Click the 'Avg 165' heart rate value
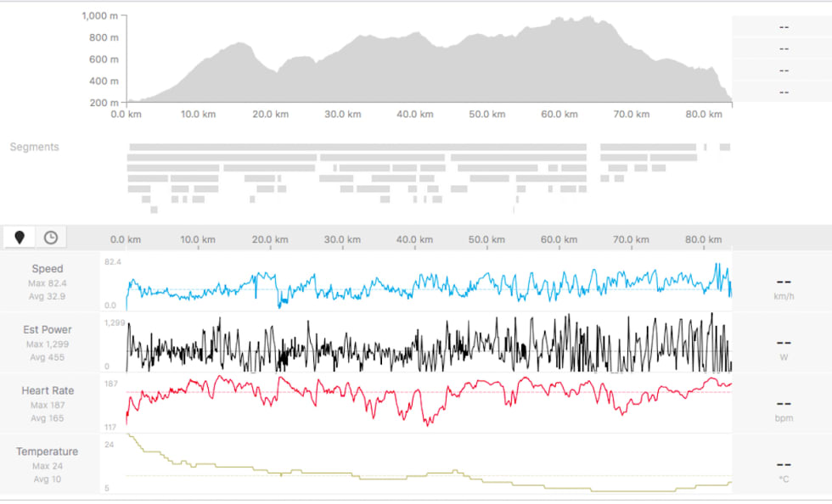Viewport: 832px width, 504px height. (48, 418)
